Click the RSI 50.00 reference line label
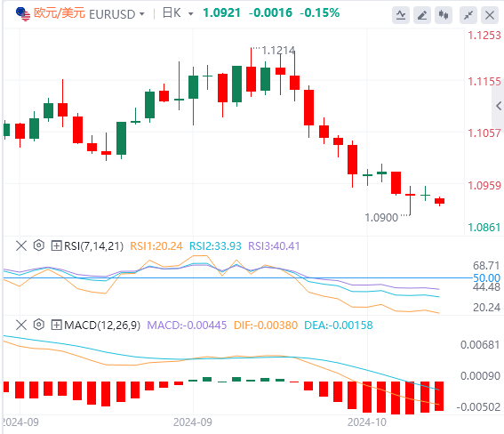 (486, 277)
